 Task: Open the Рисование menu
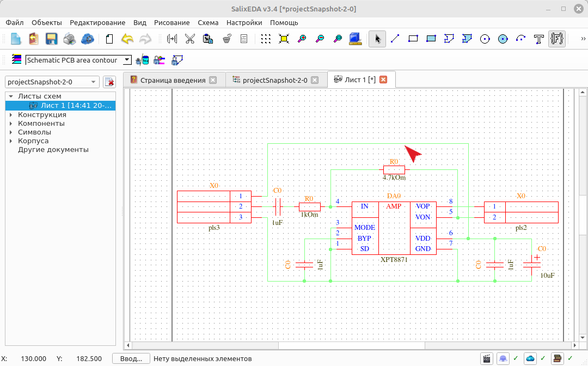click(x=171, y=22)
